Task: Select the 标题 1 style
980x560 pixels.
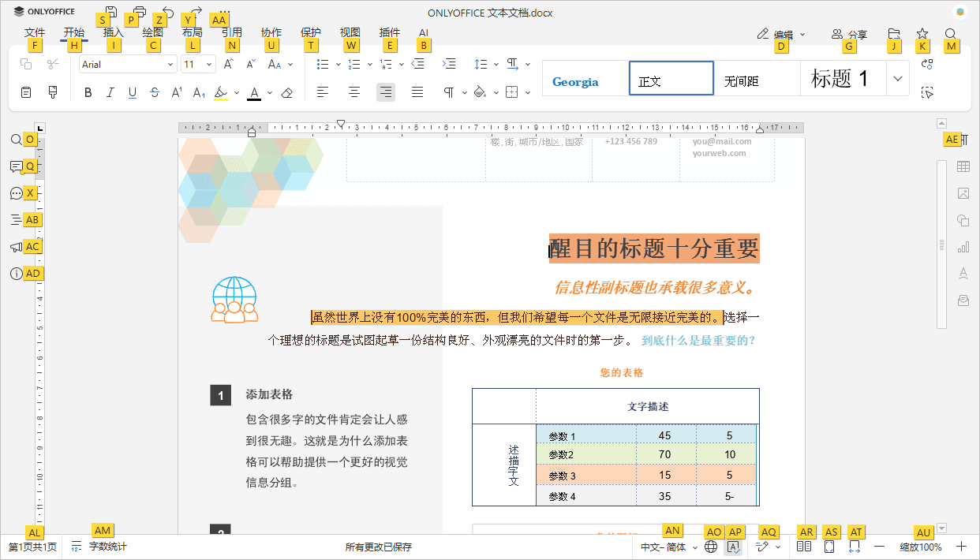Action: pos(844,77)
